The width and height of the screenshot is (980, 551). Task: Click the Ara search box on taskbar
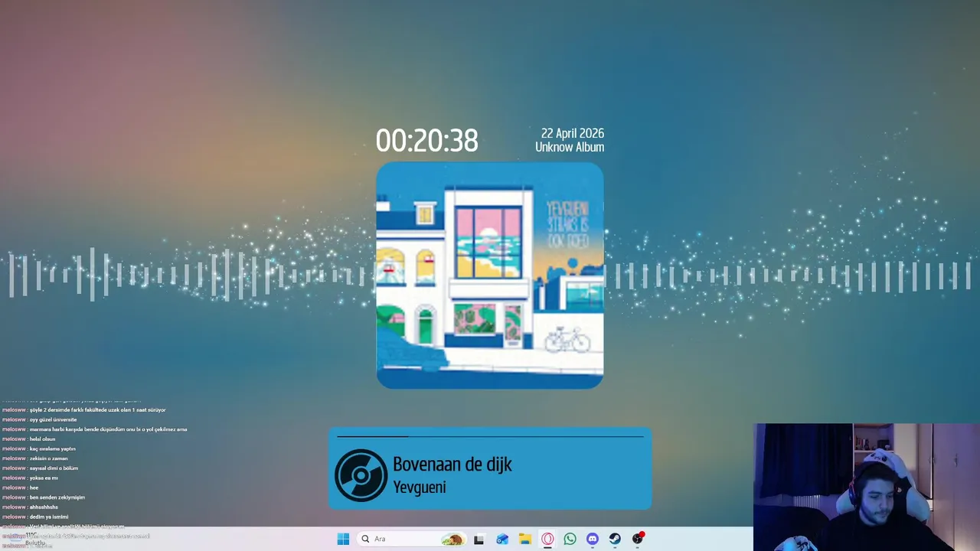(412, 539)
